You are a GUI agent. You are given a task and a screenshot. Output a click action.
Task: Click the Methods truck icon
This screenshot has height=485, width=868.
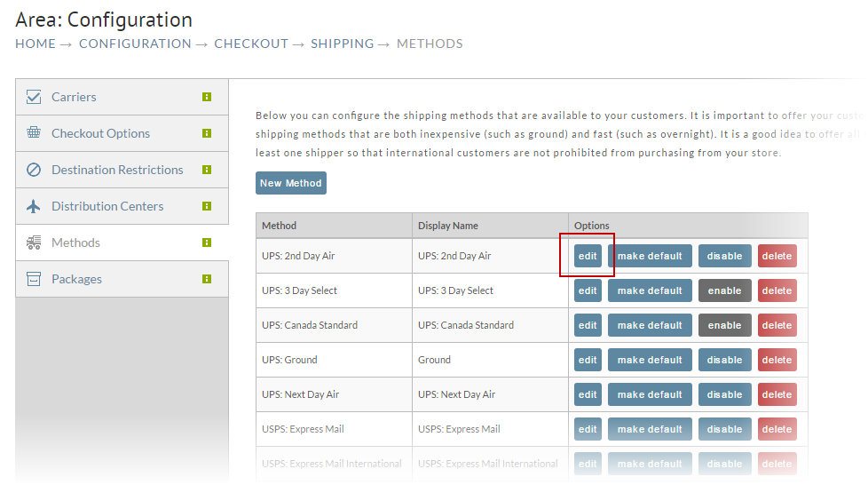pos(34,242)
